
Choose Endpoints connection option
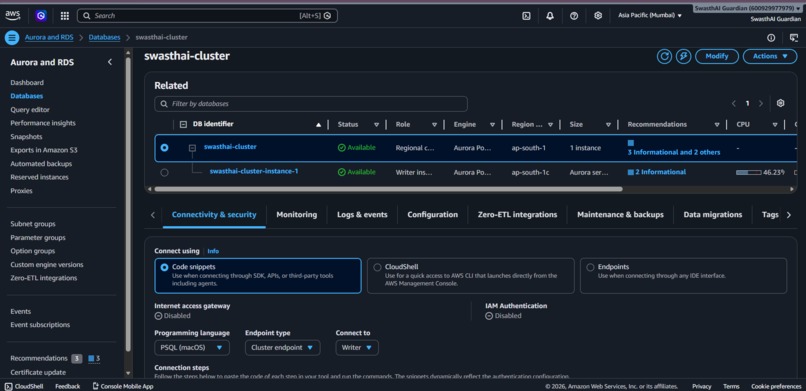(684, 276)
